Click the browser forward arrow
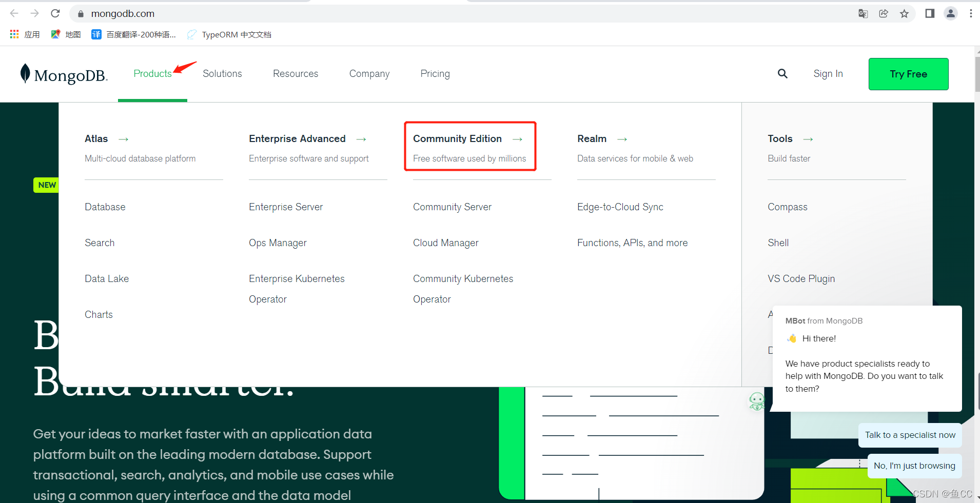This screenshot has width=980, height=503. click(34, 13)
